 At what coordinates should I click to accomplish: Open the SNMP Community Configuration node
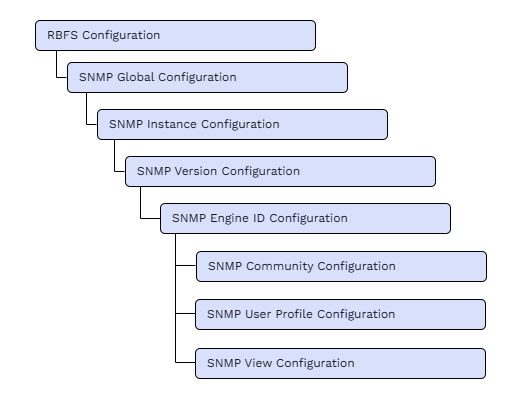click(341, 266)
